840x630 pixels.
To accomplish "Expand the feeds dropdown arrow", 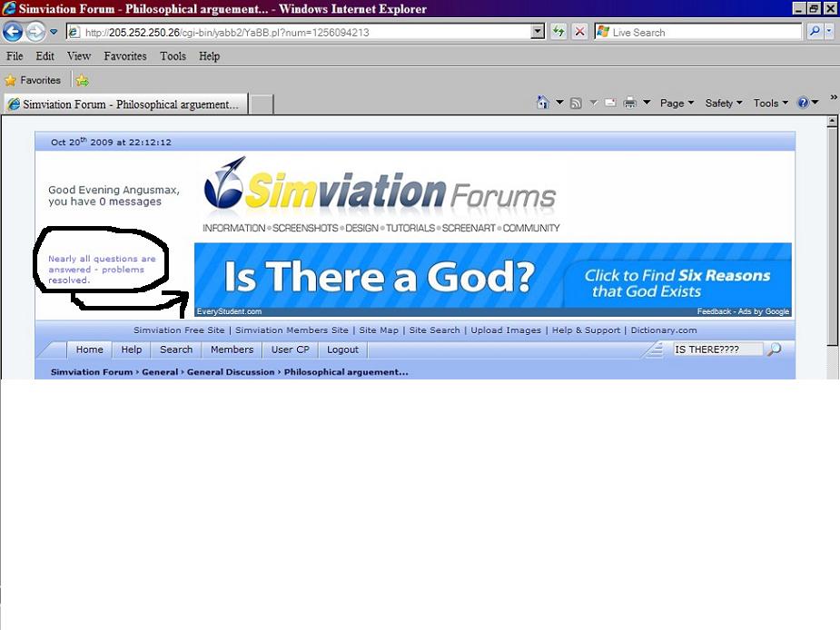I will [x=594, y=103].
